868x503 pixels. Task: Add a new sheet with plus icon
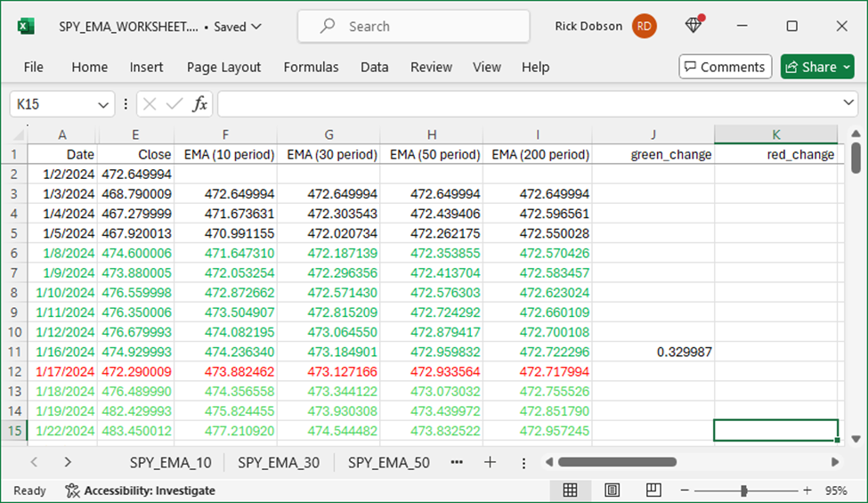pos(490,462)
